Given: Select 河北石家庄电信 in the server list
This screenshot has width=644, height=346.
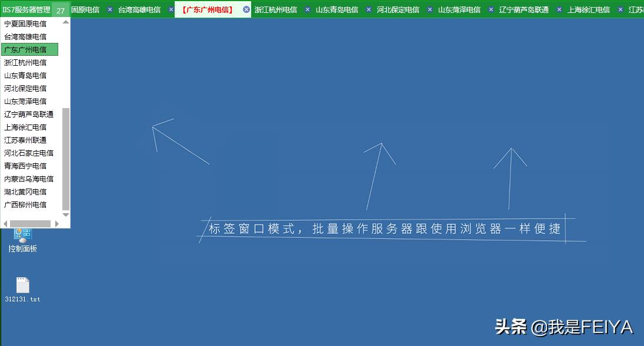Looking at the screenshot, I should (29, 153).
